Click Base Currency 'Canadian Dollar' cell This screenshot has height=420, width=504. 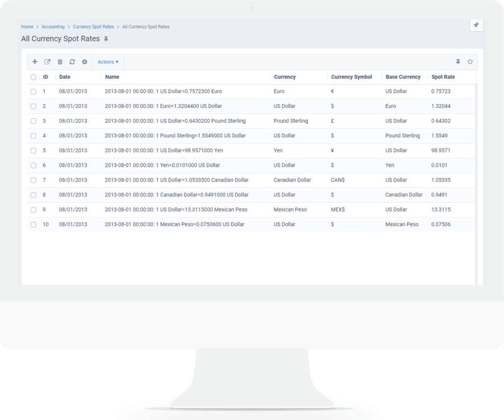pos(404,195)
